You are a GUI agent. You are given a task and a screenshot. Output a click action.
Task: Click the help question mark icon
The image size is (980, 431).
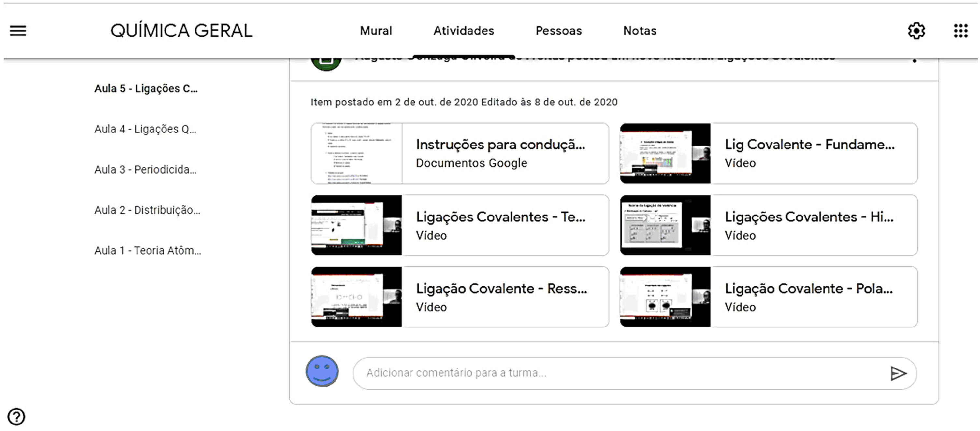click(16, 417)
